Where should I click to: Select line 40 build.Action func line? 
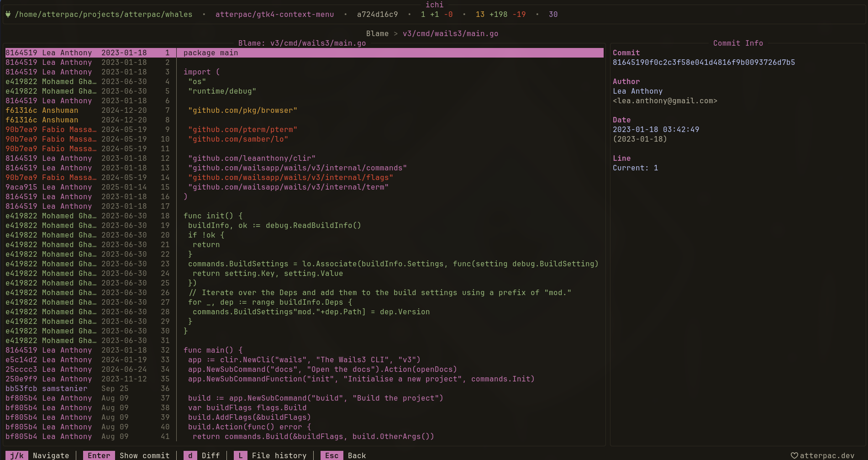tap(304, 427)
